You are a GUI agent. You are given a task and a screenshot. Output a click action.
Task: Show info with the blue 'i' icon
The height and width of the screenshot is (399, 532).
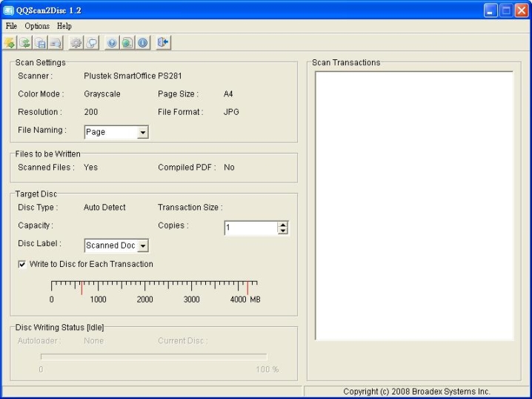point(143,43)
